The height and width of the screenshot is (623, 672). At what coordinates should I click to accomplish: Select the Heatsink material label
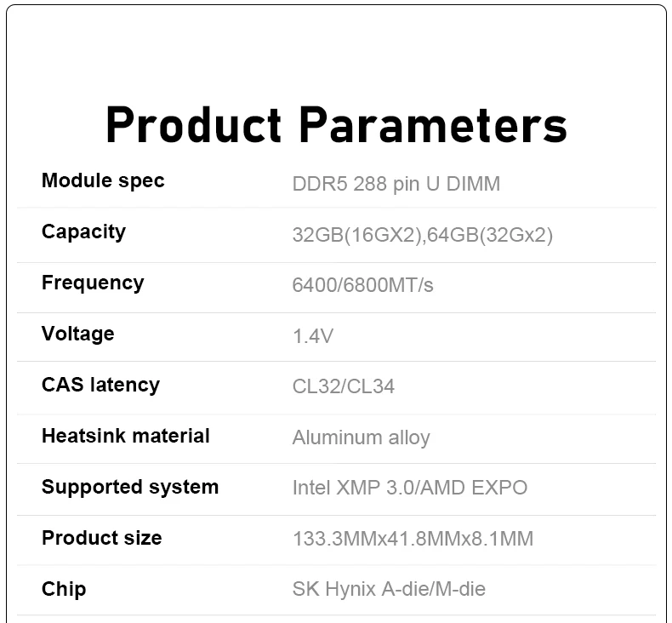pos(126,436)
